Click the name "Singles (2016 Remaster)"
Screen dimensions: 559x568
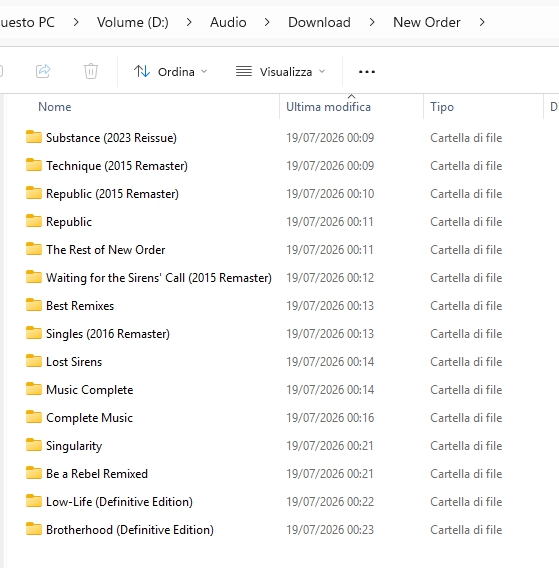108,334
